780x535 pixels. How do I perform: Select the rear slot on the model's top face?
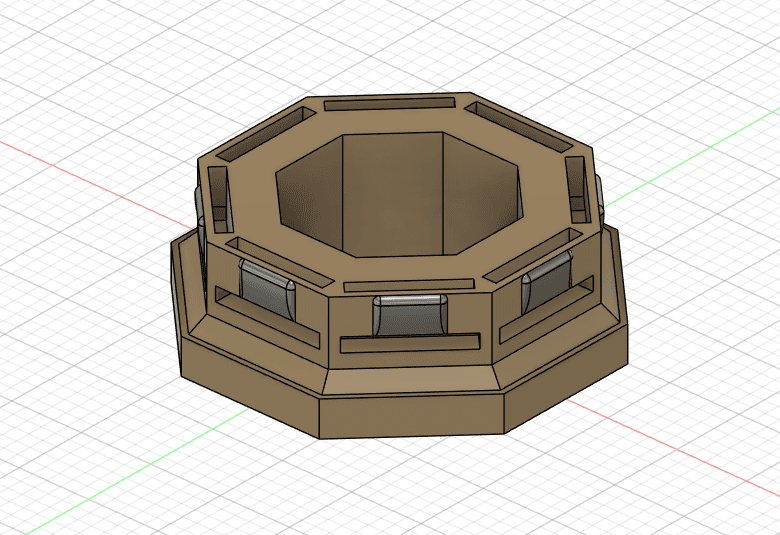point(390,104)
